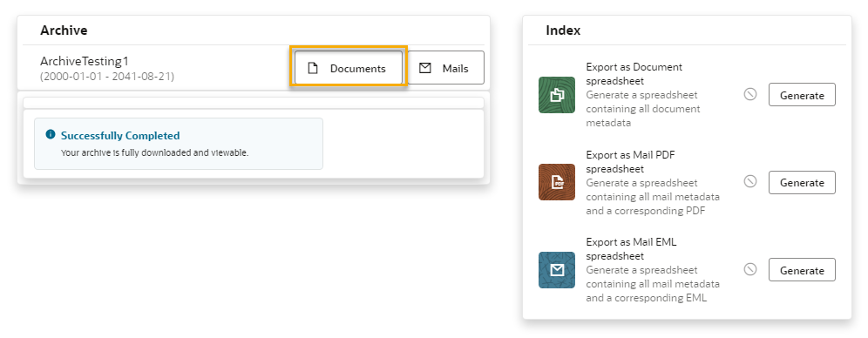Generate the Document spreadsheet export
Screen dimensions: 868x338
tap(802, 95)
